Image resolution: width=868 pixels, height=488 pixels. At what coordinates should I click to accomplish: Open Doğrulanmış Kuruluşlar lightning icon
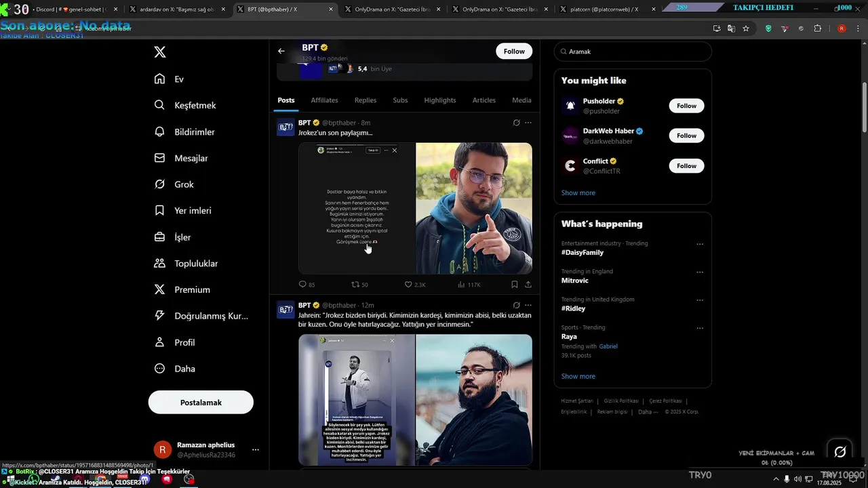click(x=159, y=316)
